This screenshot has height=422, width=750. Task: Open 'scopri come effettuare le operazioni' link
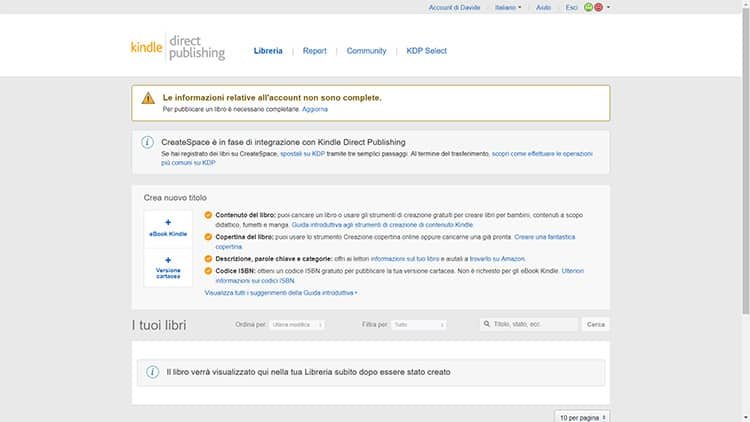[542, 154]
